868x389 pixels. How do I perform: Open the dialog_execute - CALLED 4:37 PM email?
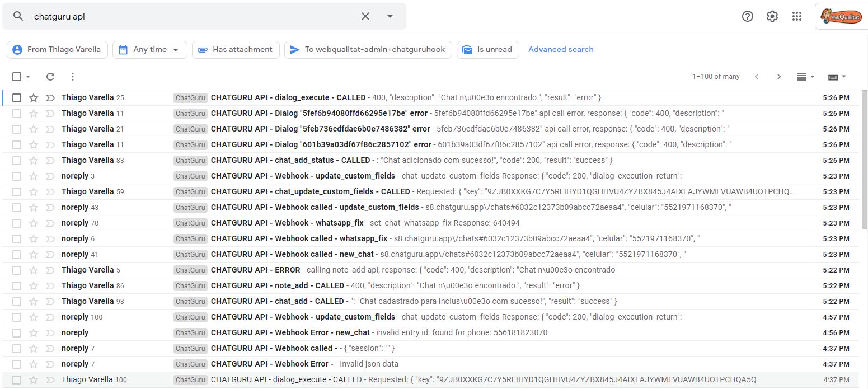(x=430, y=380)
